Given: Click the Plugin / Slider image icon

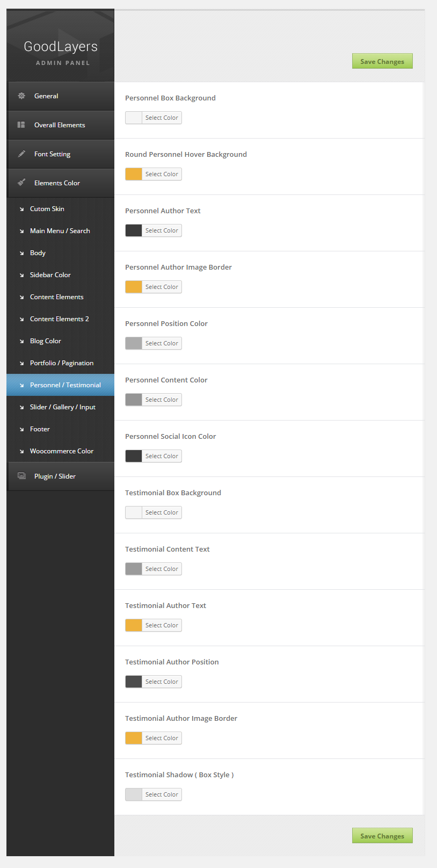Looking at the screenshot, I should 21,476.
